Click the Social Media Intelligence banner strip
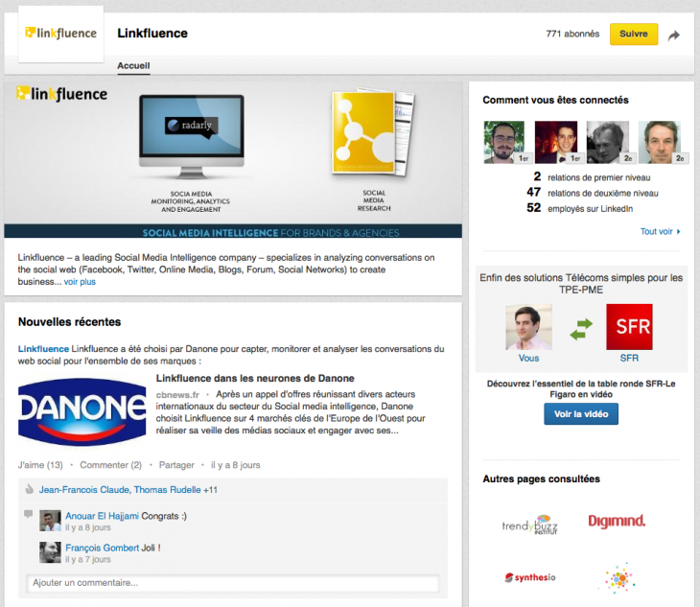Image resolution: width=700 pixels, height=607 pixels. point(233,232)
